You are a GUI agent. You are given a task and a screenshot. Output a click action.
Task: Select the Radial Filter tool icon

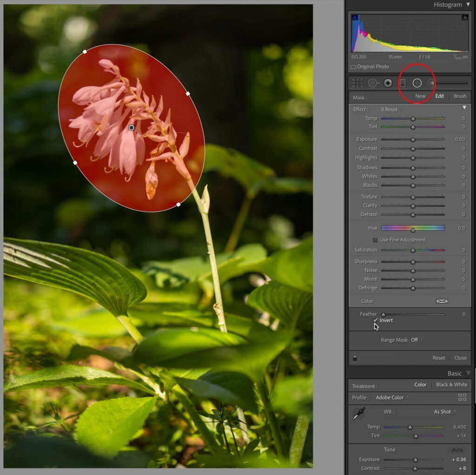[x=417, y=83]
